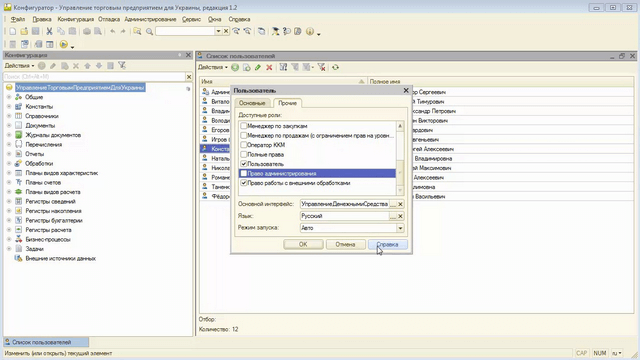Click the copy user icon
This screenshot has height=360, width=640.
click(247, 68)
